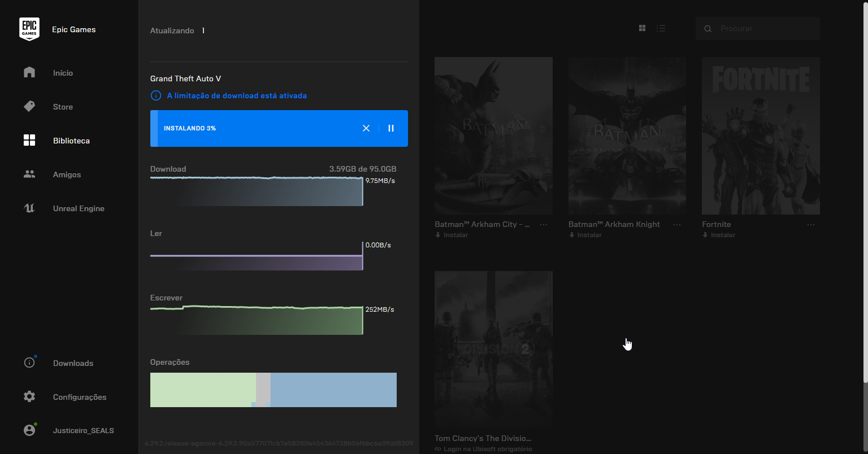Open Configurações text label

(x=80, y=397)
